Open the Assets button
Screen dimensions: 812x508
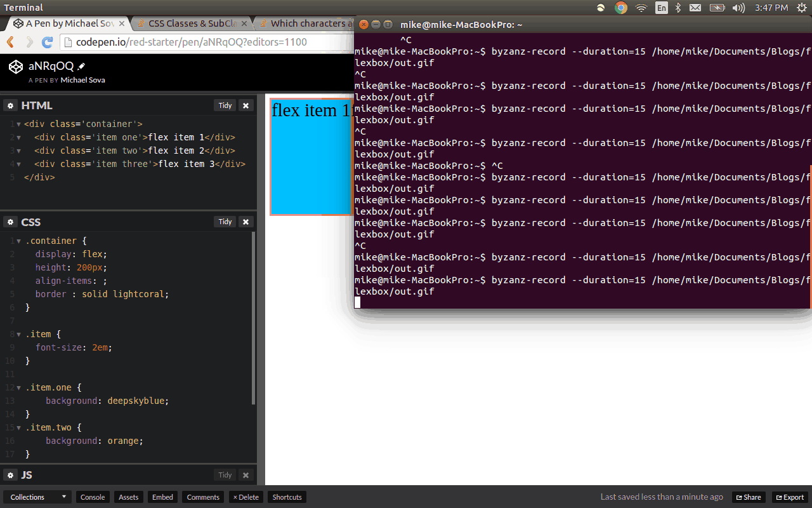click(x=128, y=497)
